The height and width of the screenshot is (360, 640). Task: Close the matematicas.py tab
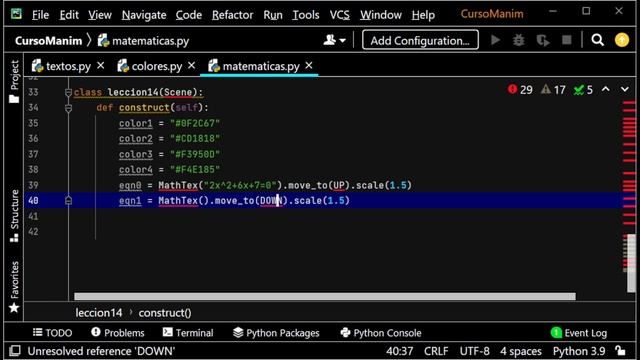point(309,65)
